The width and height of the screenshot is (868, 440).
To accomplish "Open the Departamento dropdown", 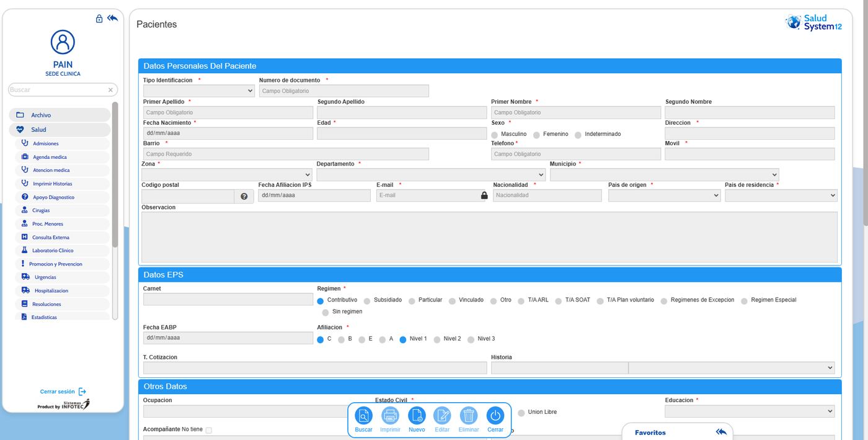I will pos(431,175).
